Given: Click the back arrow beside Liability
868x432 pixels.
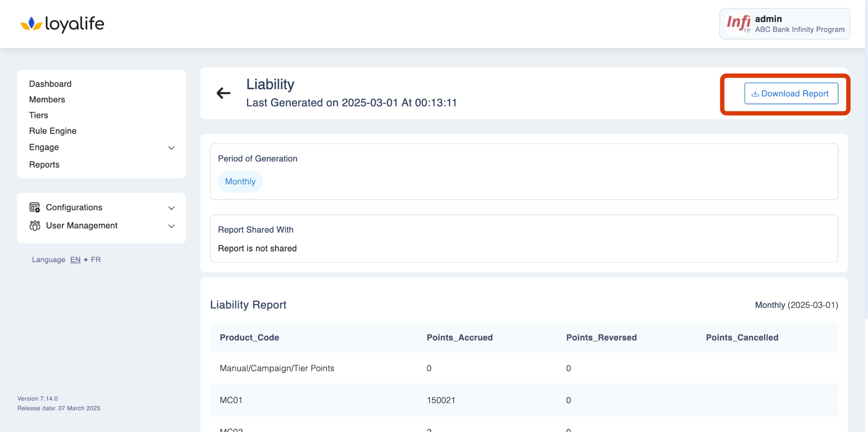Looking at the screenshot, I should point(223,93).
